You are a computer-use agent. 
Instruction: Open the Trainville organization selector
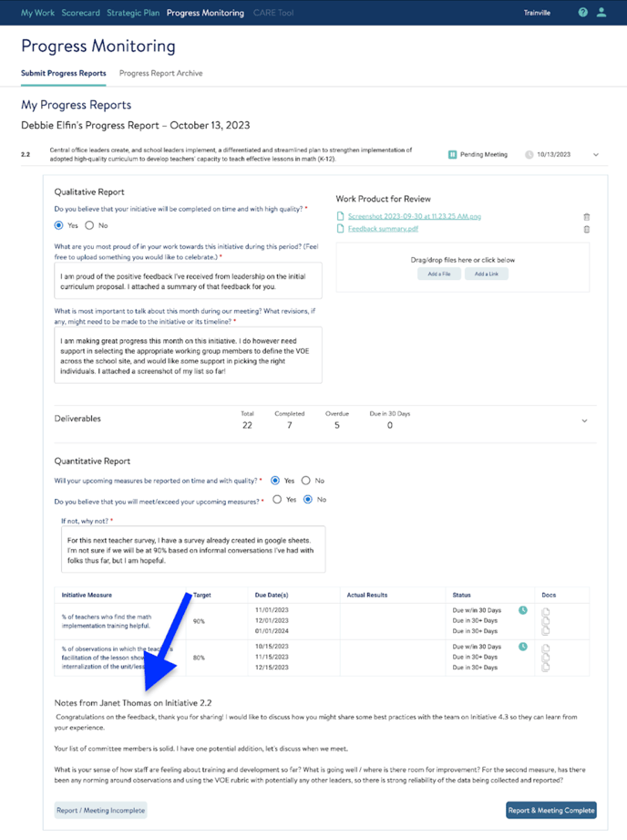tap(537, 13)
